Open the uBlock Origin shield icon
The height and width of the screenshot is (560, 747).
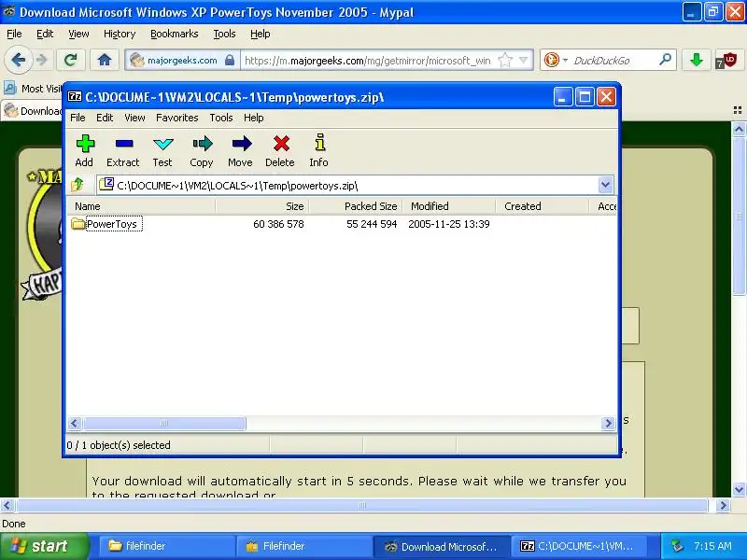pyautogui.click(x=727, y=61)
